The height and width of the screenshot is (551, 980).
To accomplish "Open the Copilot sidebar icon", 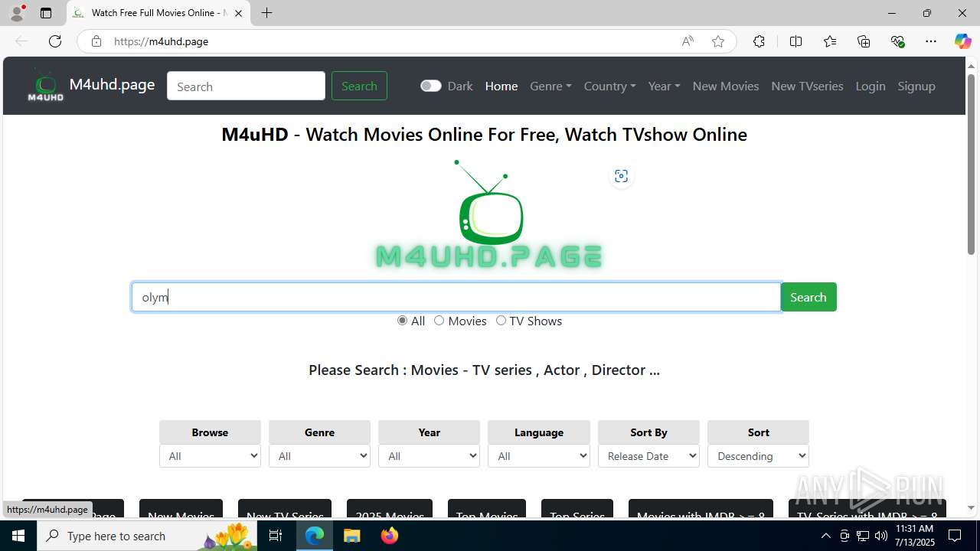I will click(x=963, y=41).
